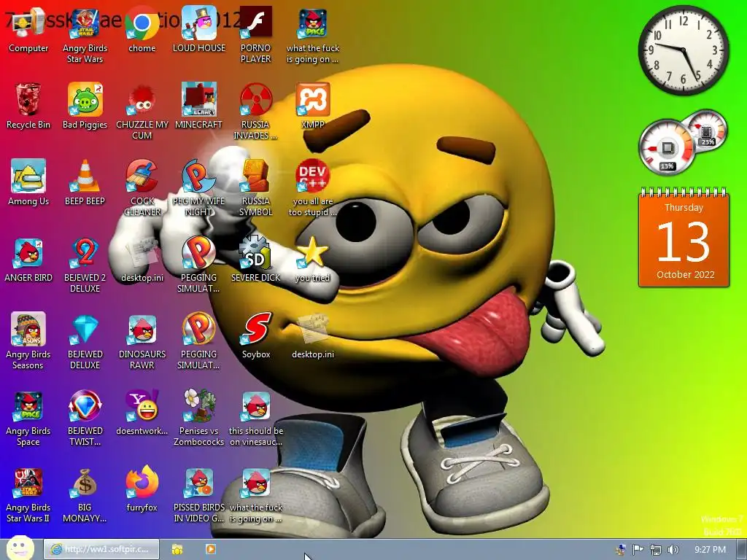Launch BEJEWED DELUXE diamond shortcut
747x560 pixels.
(85, 341)
